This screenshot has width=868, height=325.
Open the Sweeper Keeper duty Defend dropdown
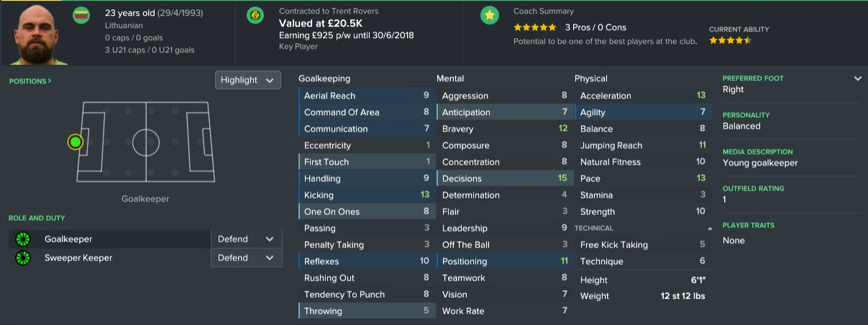point(246,257)
